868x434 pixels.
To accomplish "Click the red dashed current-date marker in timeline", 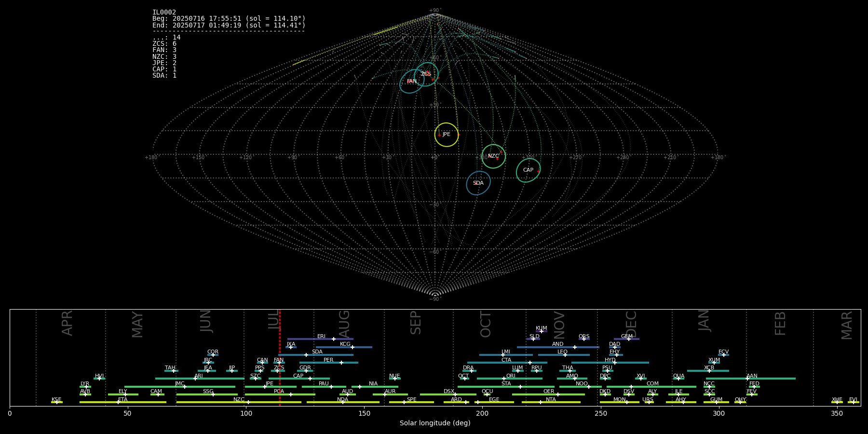I will point(280,357).
